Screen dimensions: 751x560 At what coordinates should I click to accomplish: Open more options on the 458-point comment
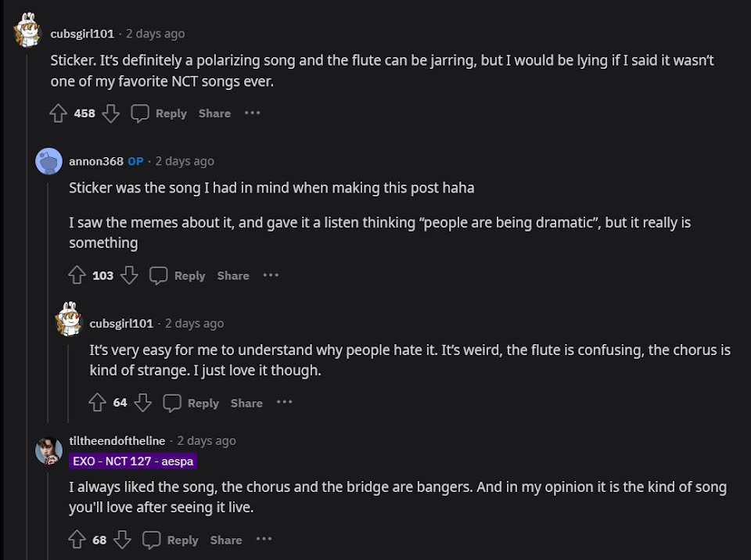pos(252,113)
